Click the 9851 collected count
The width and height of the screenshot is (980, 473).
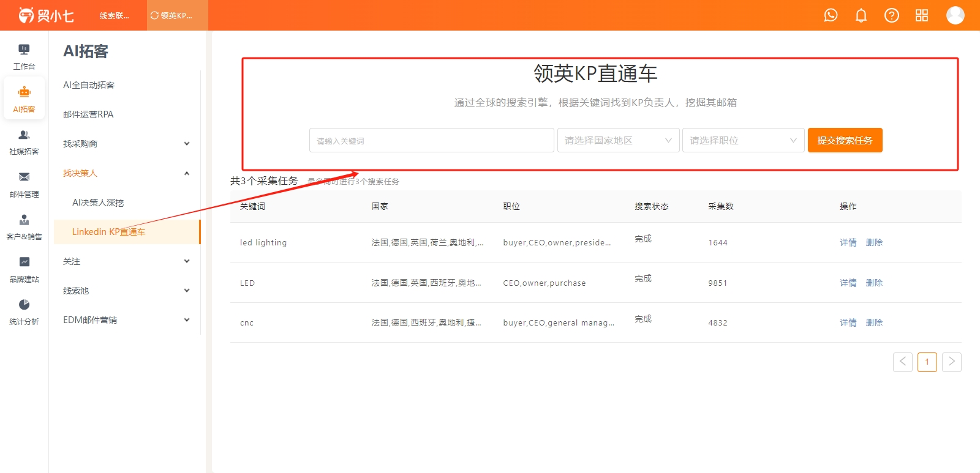point(718,283)
